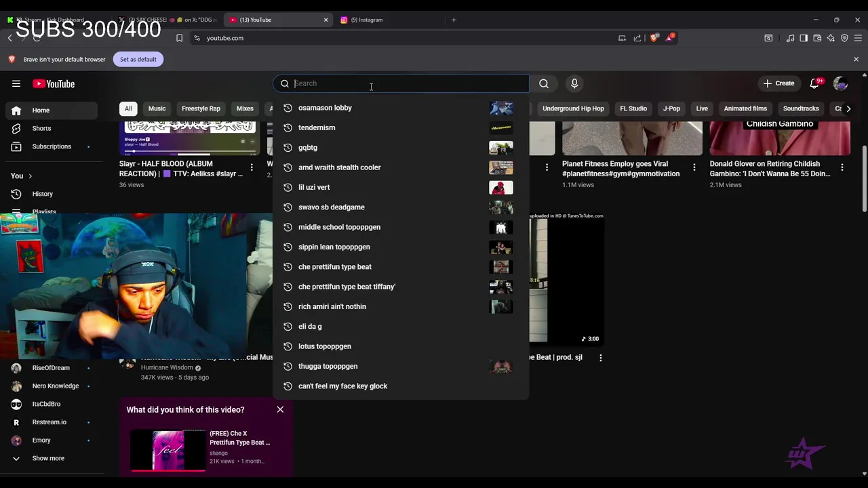Open the account avatar menu
This screenshot has height=488, width=868.
pos(840,83)
